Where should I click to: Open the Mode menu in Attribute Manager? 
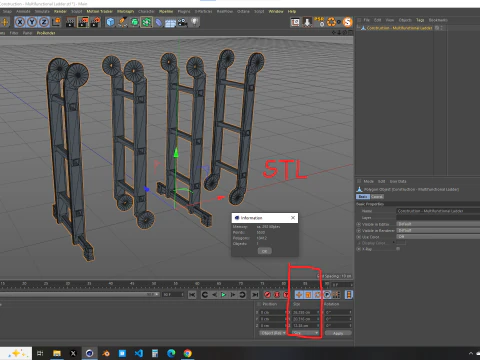(368, 181)
